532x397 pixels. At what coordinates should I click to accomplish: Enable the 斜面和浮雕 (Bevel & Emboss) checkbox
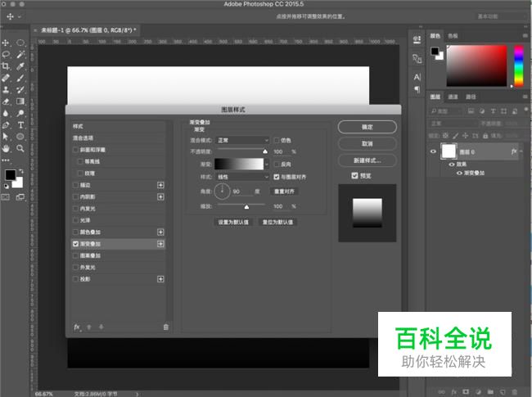coord(75,150)
